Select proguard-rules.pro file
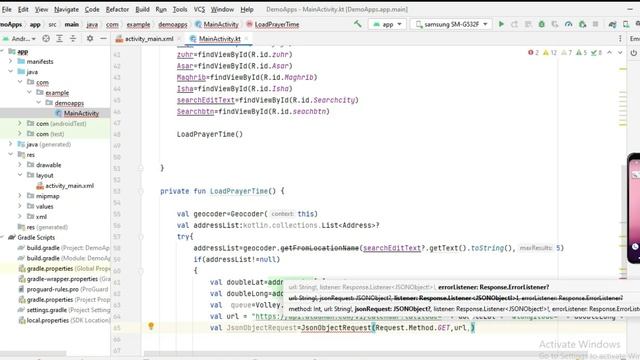The width and height of the screenshot is (640, 360). point(63,289)
